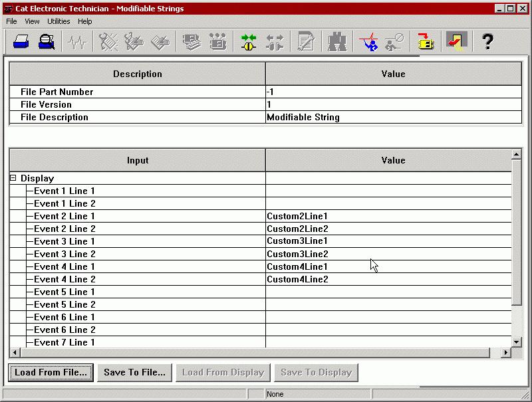Click the grayed technician with prohibited sign icon
The image size is (532, 402).
point(394,42)
